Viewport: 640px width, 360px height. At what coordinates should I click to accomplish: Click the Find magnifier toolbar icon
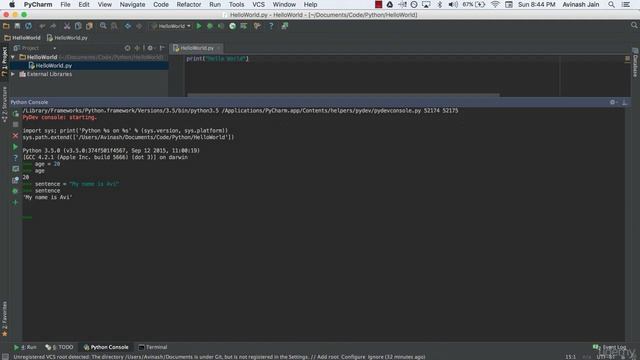coord(103,26)
